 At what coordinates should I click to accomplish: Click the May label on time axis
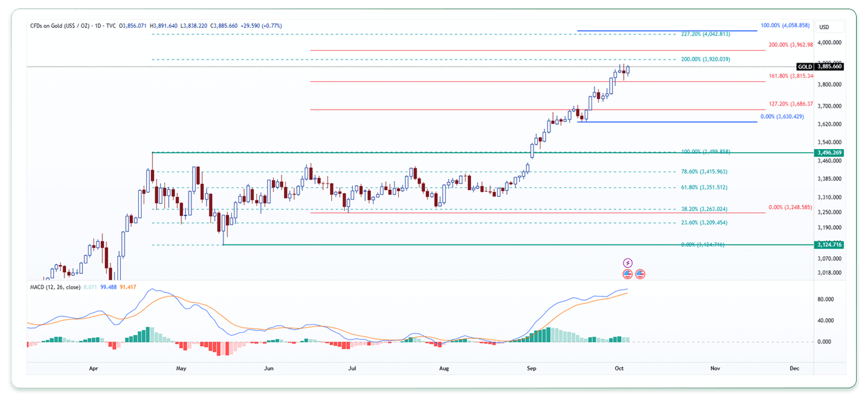click(x=181, y=369)
